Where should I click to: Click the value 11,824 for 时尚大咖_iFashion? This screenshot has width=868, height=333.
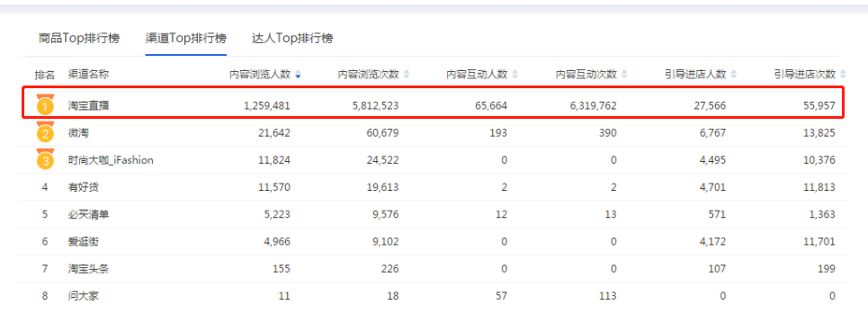tap(274, 160)
